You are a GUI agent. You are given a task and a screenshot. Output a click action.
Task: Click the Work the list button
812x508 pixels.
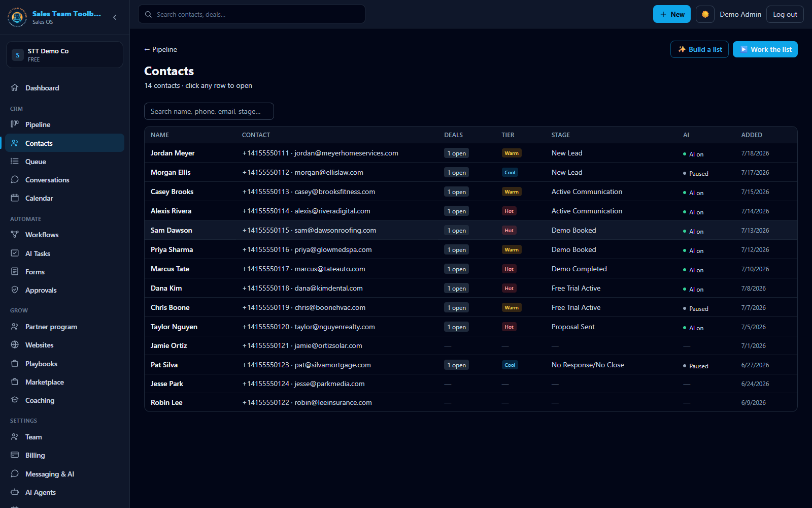click(x=765, y=49)
